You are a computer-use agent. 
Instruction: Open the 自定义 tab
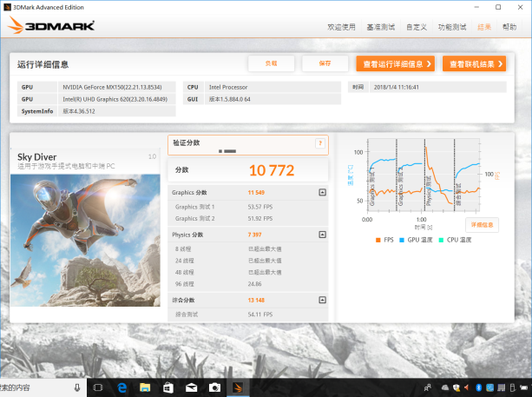click(417, 27)
